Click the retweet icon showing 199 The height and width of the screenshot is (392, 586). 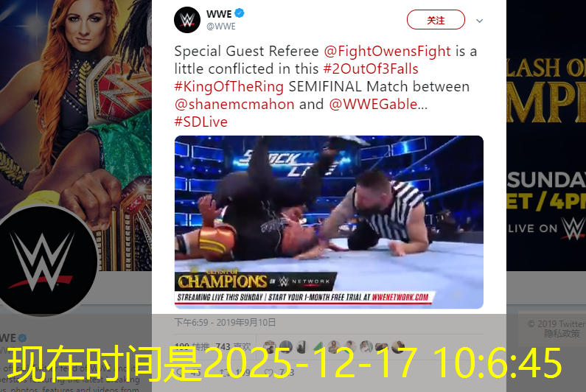coord(223,372)
